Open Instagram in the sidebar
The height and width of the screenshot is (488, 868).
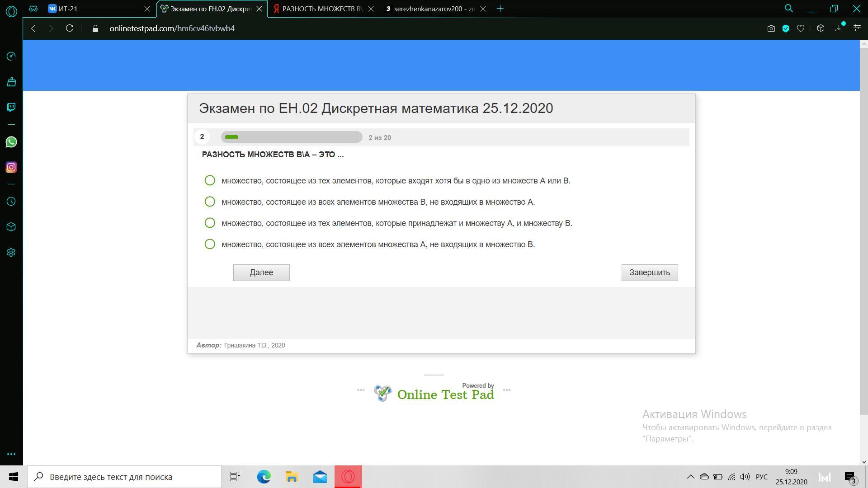click(x=11, y=168)
